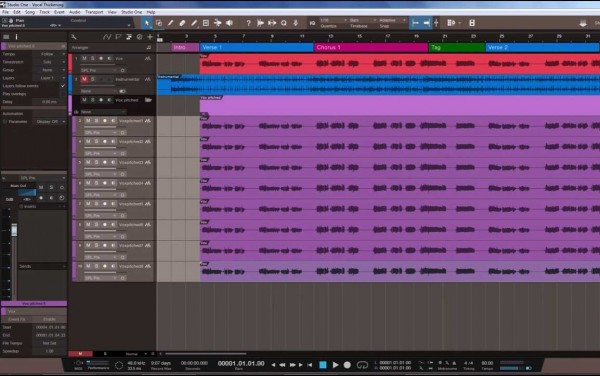
Task: Select the Intro arranger section
Action: coord(185,47)
